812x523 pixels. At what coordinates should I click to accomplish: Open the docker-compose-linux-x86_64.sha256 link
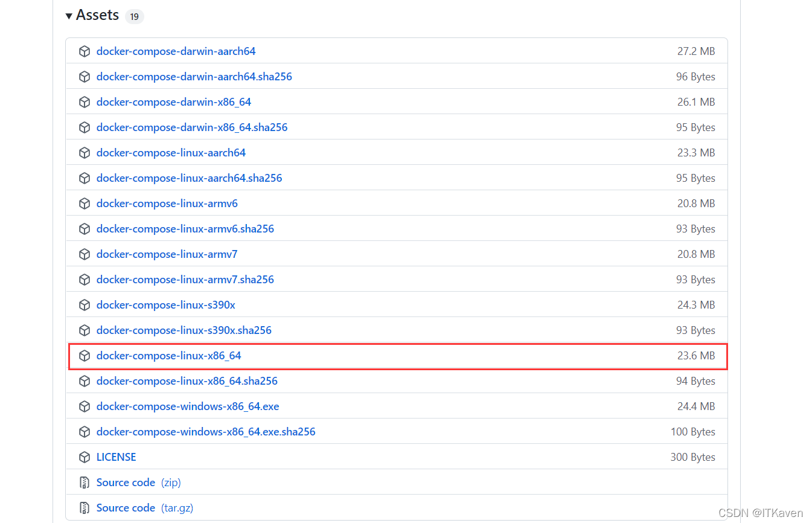[x=187, y=381]
